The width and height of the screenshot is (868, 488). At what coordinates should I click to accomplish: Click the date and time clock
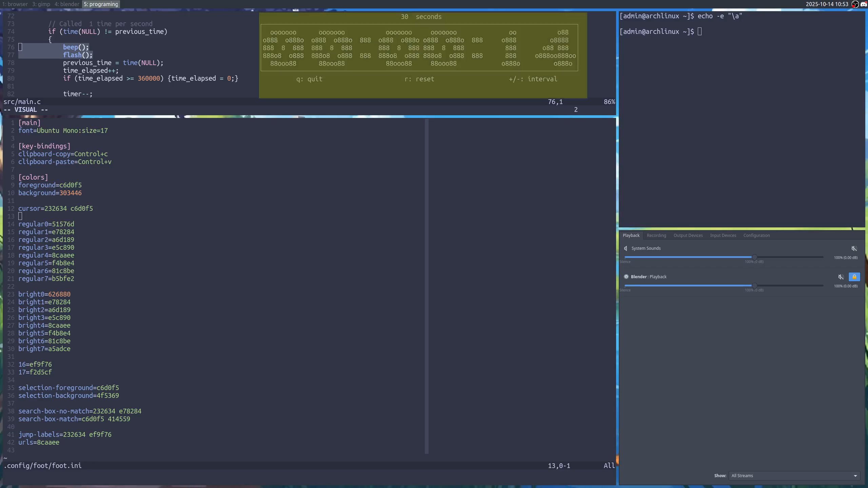[x=827, y=4]
